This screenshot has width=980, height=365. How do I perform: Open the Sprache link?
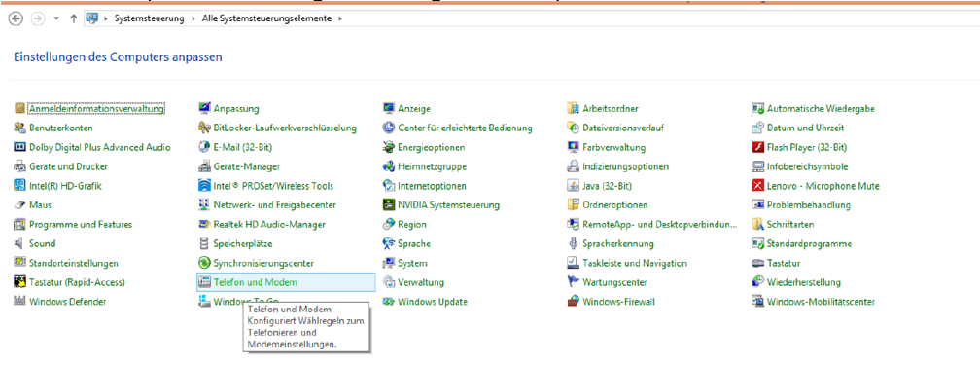coord(414,243)
